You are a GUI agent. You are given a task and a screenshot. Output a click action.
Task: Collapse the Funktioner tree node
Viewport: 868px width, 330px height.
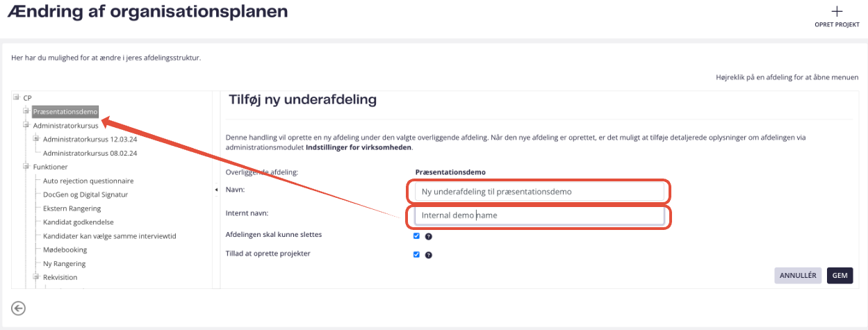[26, 167]
